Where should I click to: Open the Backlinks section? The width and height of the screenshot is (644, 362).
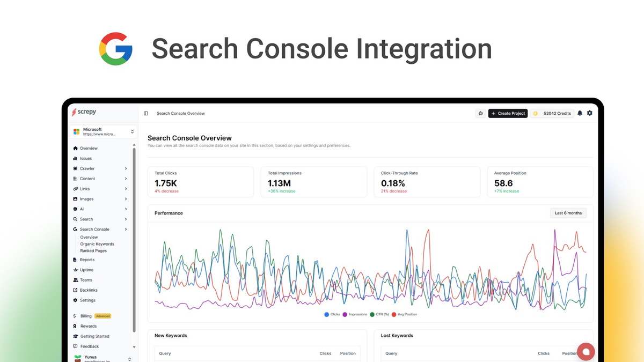coord(87,290)
